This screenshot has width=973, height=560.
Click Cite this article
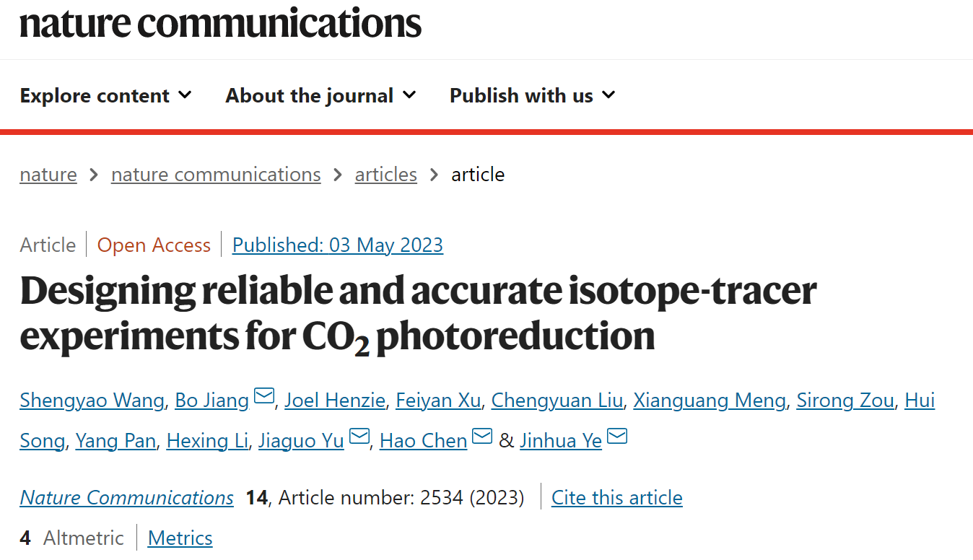pyautogui.click(x=617, y=498)
